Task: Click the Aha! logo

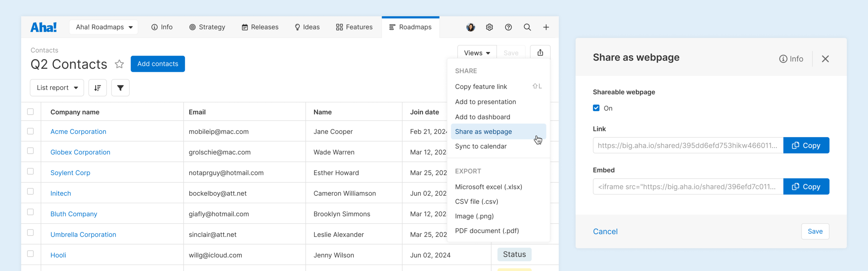Action: tap(43, 27)
